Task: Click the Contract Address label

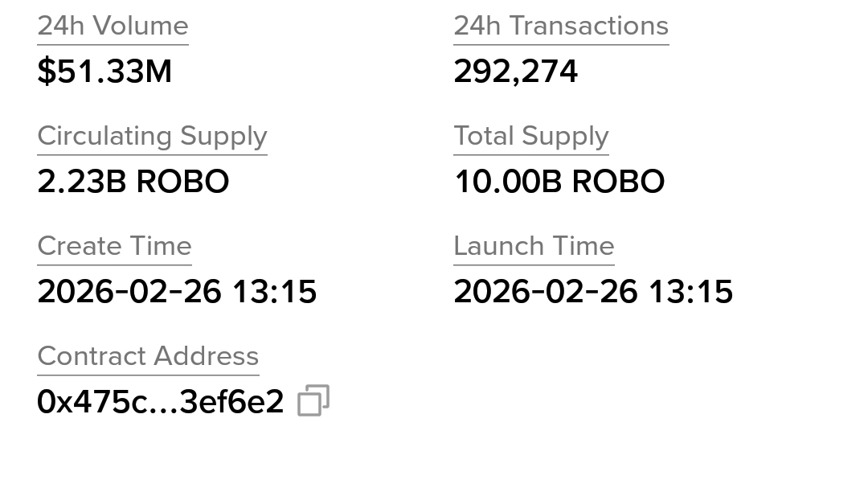Action: coord(149,355)
